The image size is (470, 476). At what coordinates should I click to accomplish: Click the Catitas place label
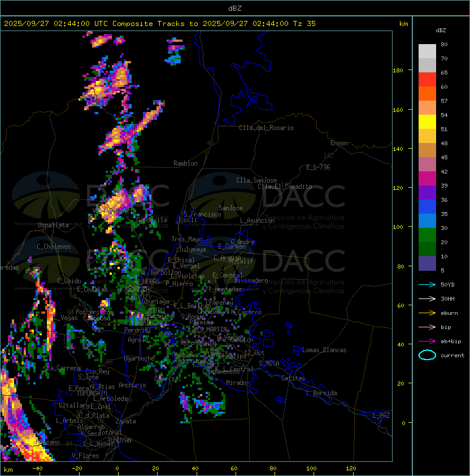tap(293, 378)
